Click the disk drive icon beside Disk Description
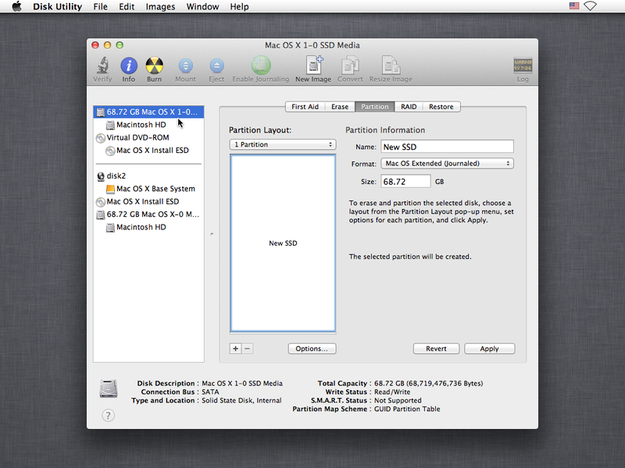Viewport: 625px width, 468px height. coord(108,389)
